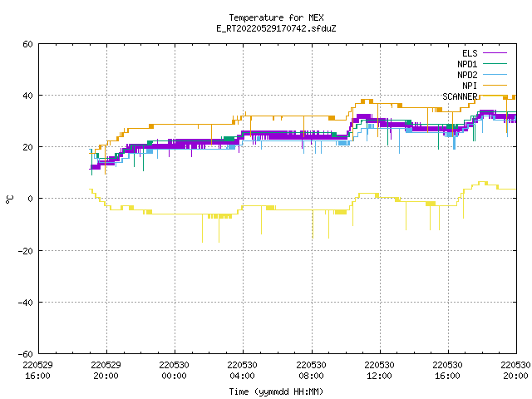
Task: Click the y-axis value 0
Action: pyautogui.click(x=31, y=199)
